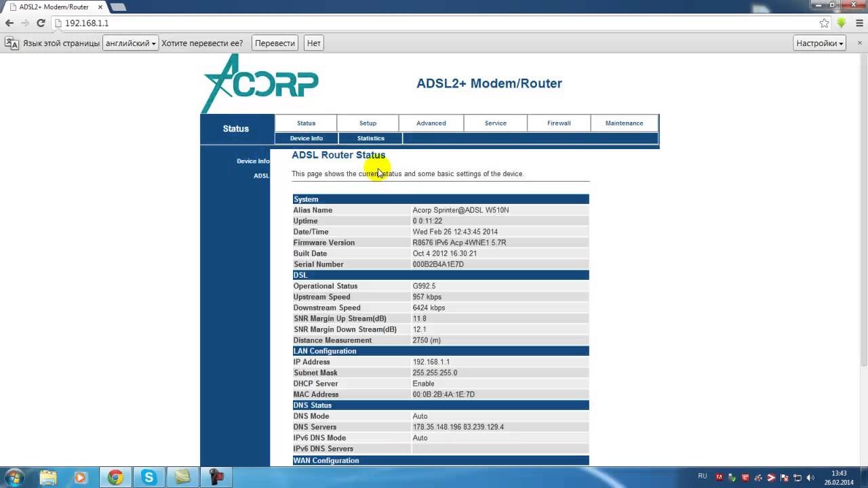Click the red M tray icon
This screenshot has height=488, width=868.
(719, 477)
